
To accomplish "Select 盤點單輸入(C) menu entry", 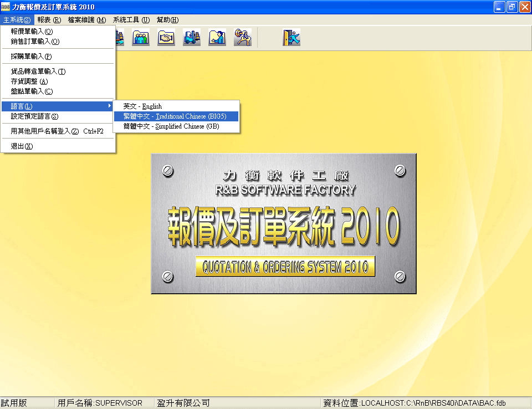I will click(x=58, y=91).
